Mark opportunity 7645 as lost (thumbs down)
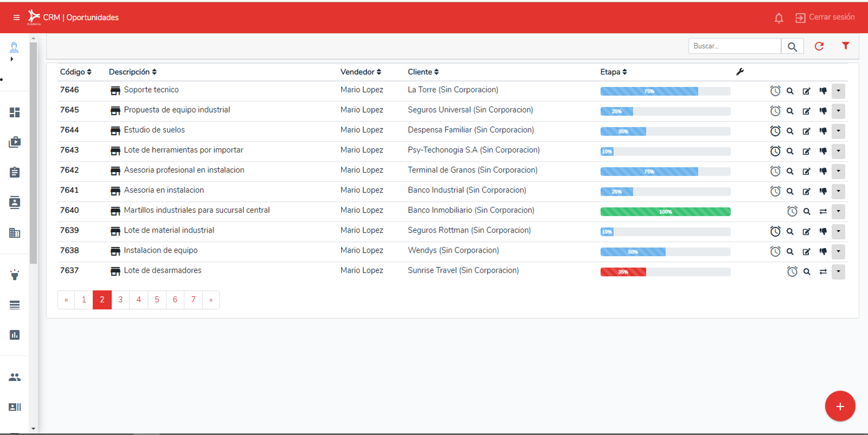The image size is (868, 435). click(x=823, y=111)
